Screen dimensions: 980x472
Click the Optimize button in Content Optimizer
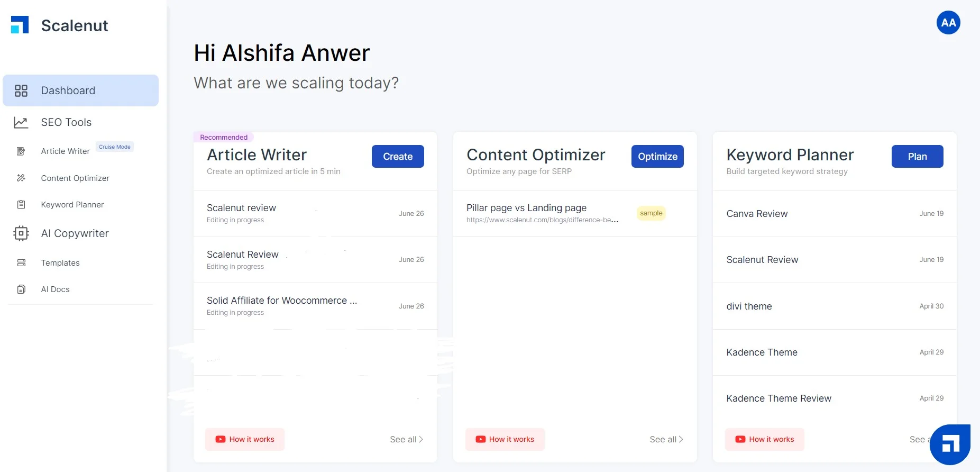click(x=657, y=156)
